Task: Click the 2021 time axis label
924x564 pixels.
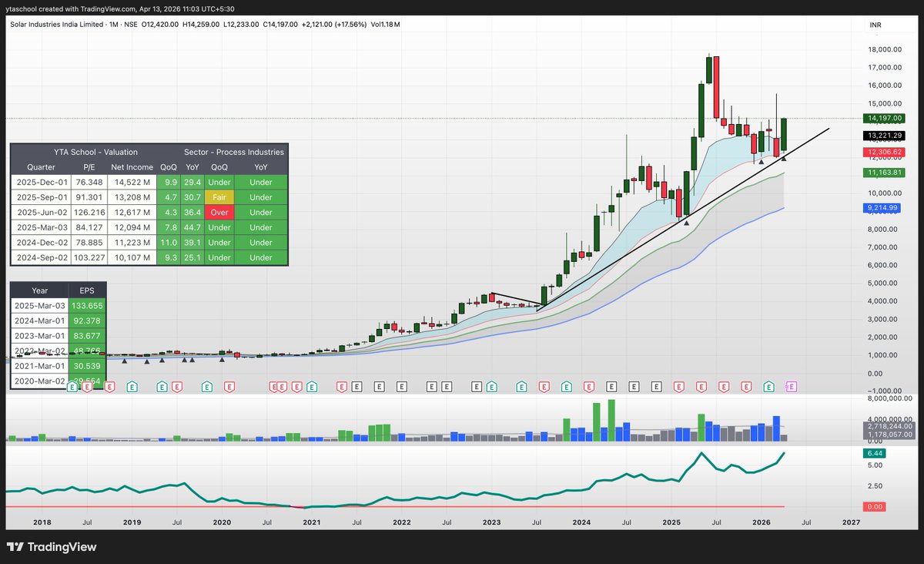Action: (311, 522)
